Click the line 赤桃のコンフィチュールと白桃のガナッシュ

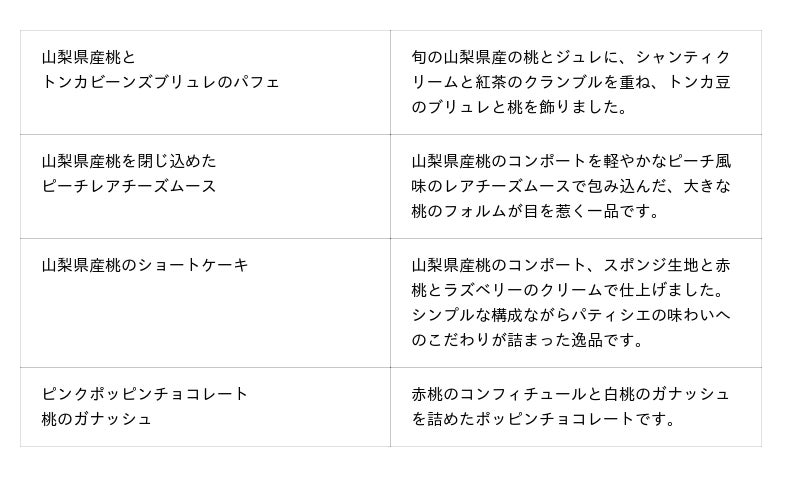pyautogui.click(x=571, y=394)
